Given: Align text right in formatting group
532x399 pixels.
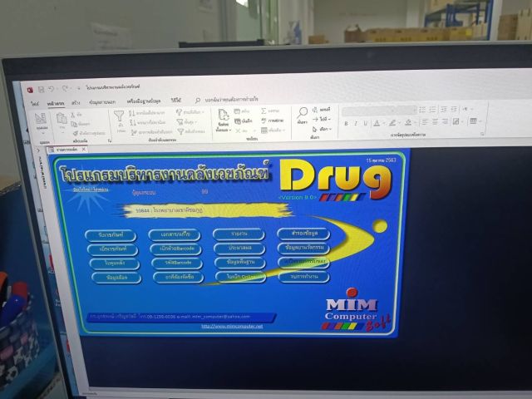Looking at the screenshot, I should coord(445,122).
